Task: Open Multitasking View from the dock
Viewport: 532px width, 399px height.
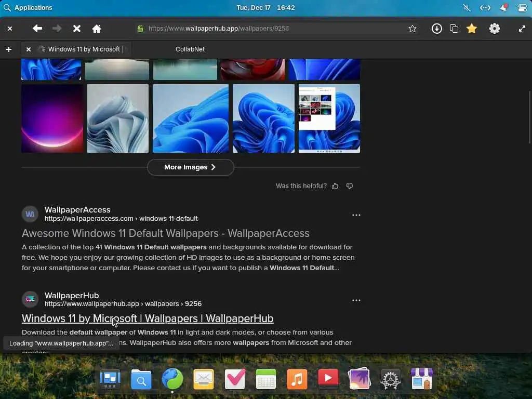Action: (x=110, y=379)
